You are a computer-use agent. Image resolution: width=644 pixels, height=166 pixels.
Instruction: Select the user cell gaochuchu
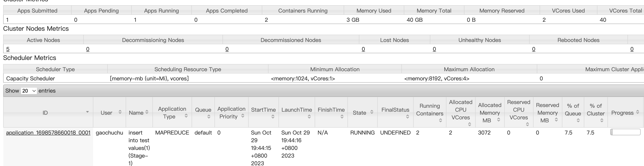tap(110, 133)
